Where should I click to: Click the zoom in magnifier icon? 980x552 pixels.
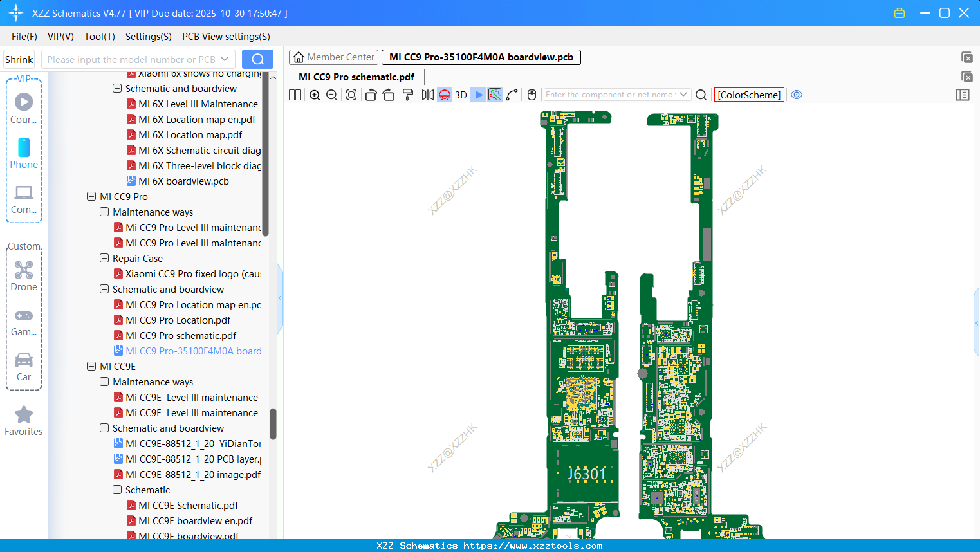tap(315, 95)
